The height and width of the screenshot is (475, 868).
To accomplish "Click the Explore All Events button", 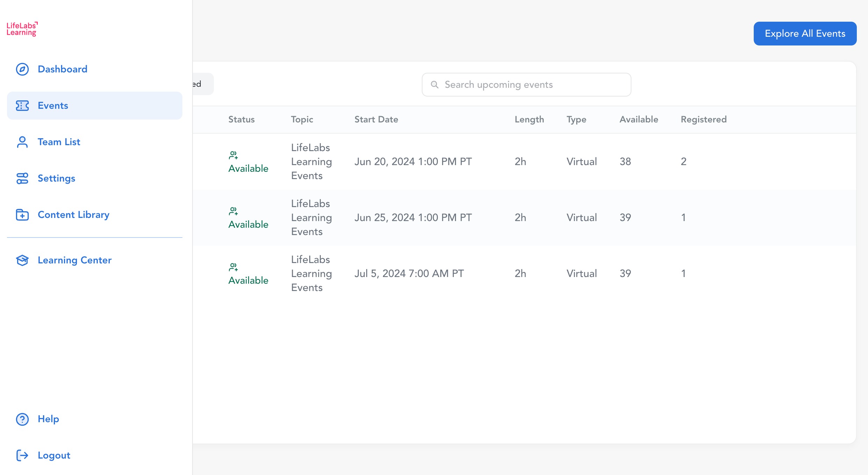I will (805, 34).
